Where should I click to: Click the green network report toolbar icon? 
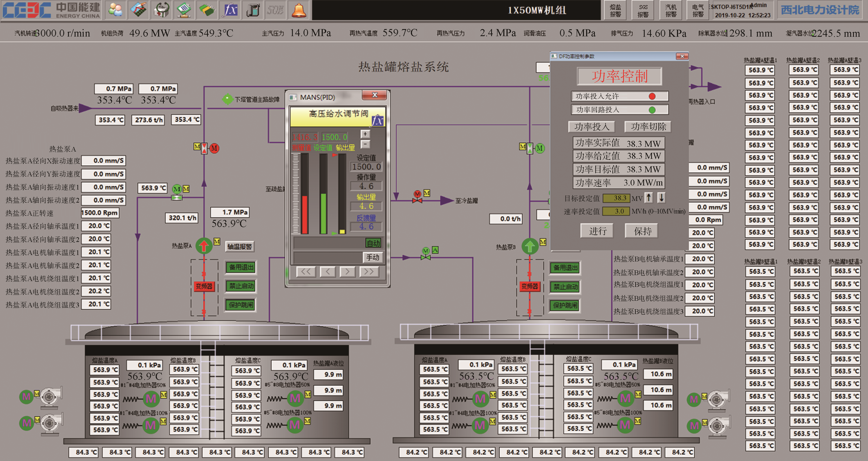[x=184, y=10]
